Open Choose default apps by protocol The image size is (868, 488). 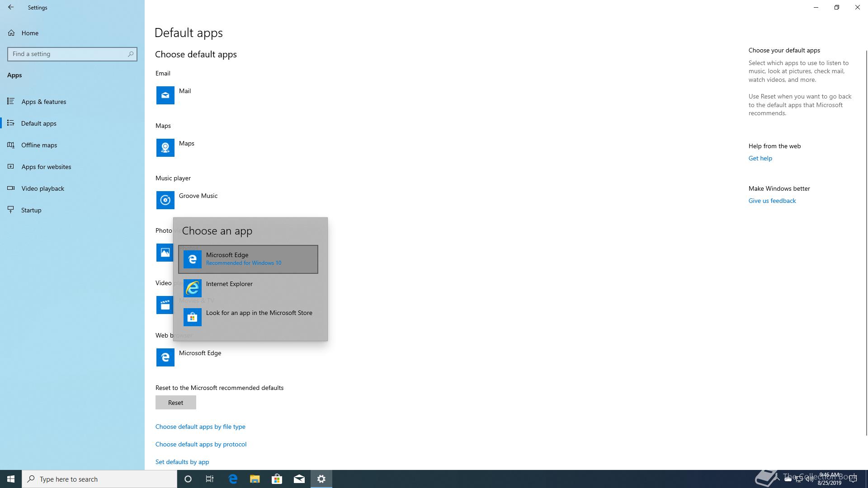(201, 444)
